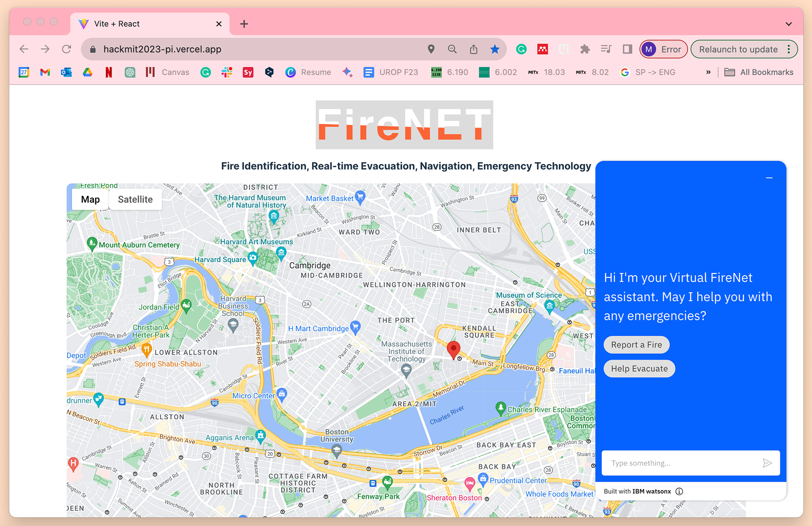Open the red extension icon next to Grammarly
The height and width of the screenshot is (526, 812).
point(543,49)
